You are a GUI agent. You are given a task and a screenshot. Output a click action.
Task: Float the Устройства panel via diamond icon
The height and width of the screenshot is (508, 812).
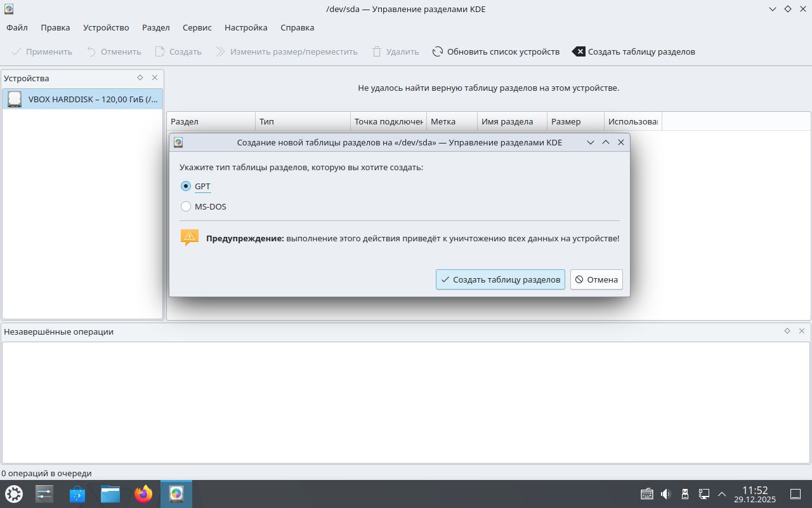(x=140, y=77)
